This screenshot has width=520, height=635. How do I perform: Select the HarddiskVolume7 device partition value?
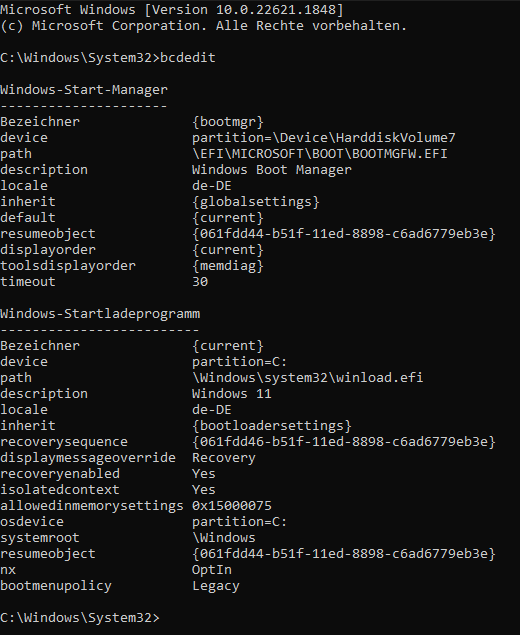[324, 138]
